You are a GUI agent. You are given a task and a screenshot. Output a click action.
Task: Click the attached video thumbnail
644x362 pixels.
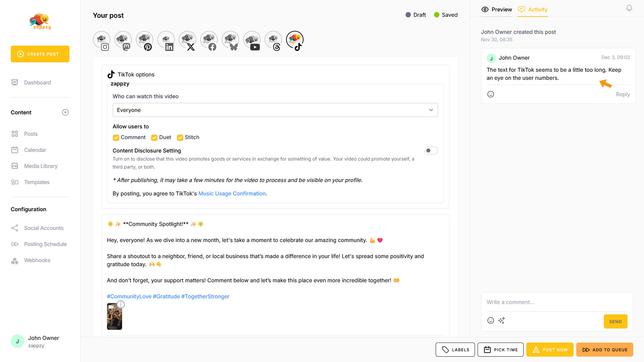pos(114,318)
